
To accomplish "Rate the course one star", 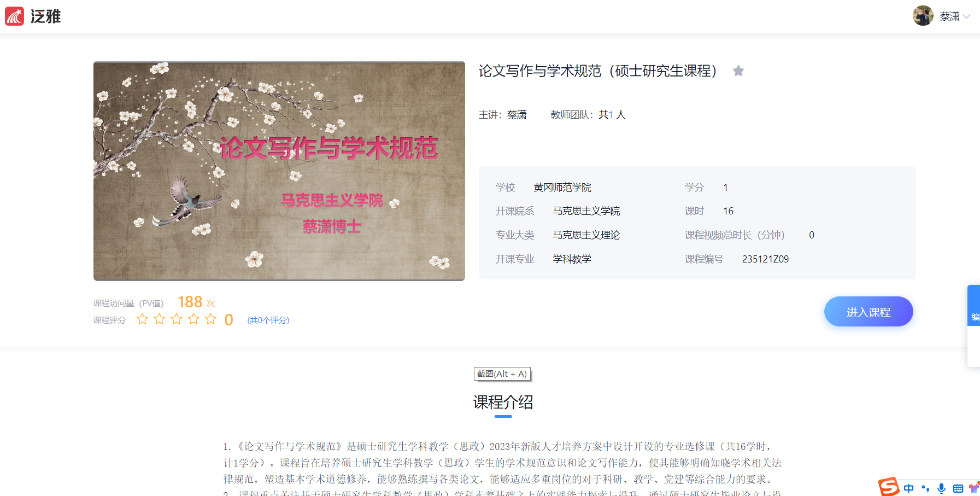I will pyautogui.click(x=142, y=319).
